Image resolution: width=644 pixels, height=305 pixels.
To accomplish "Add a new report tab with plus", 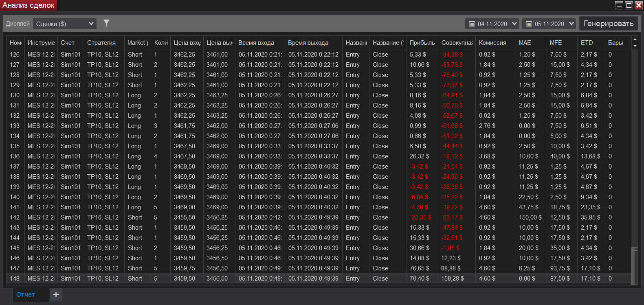I will click(x=56, y=294).
